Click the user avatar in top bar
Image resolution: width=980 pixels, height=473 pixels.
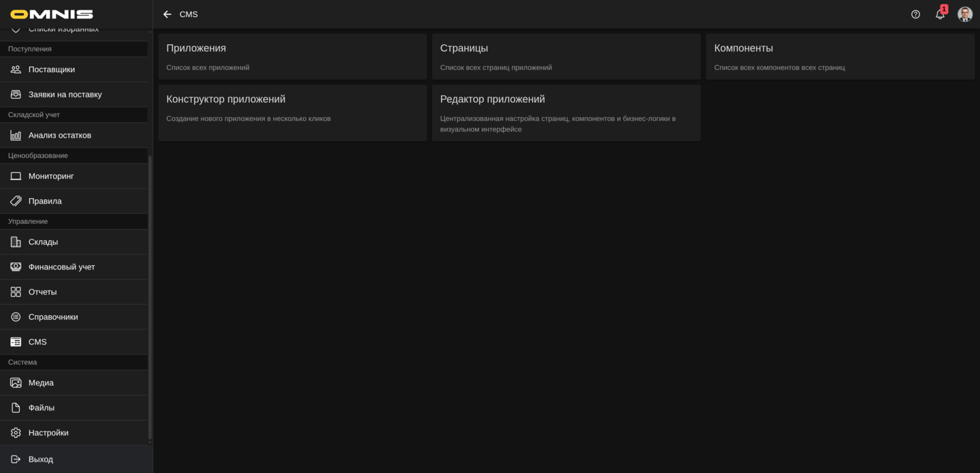965,14
